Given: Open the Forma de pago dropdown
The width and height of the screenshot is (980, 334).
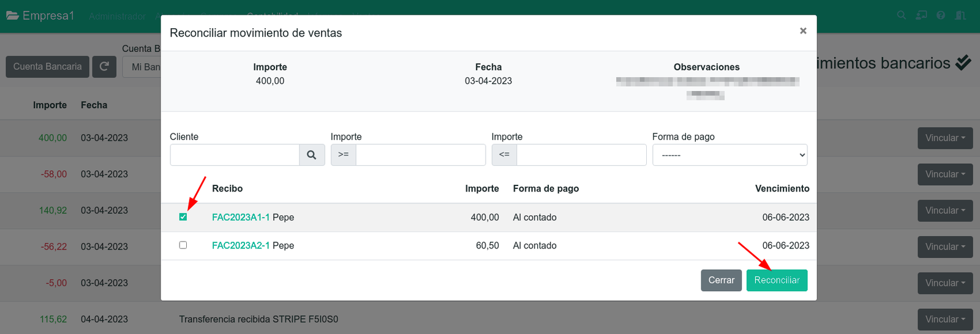Looking at the screenshot, I should coord(729,155).
